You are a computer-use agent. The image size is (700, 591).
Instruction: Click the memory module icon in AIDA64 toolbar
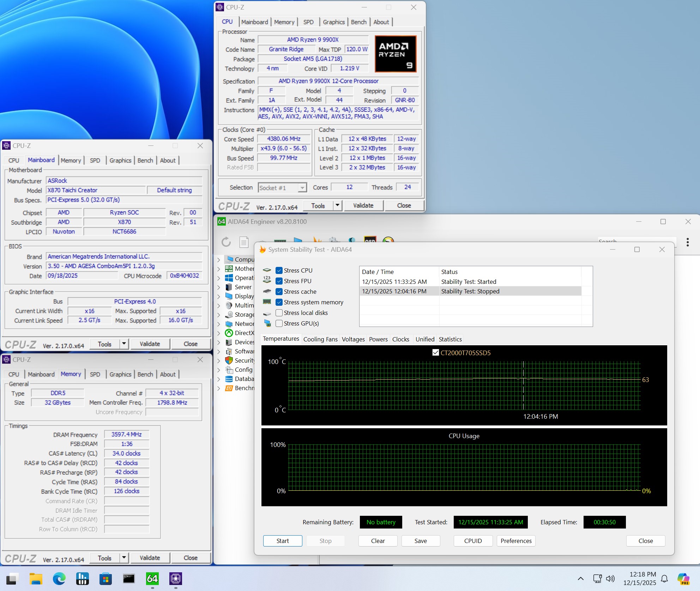280,241
